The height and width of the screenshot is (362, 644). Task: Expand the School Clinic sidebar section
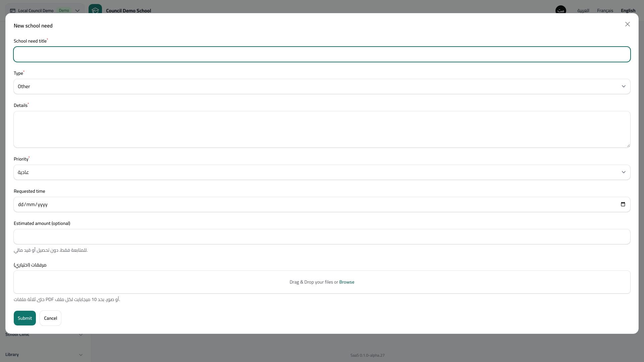(x=45, y=335)
